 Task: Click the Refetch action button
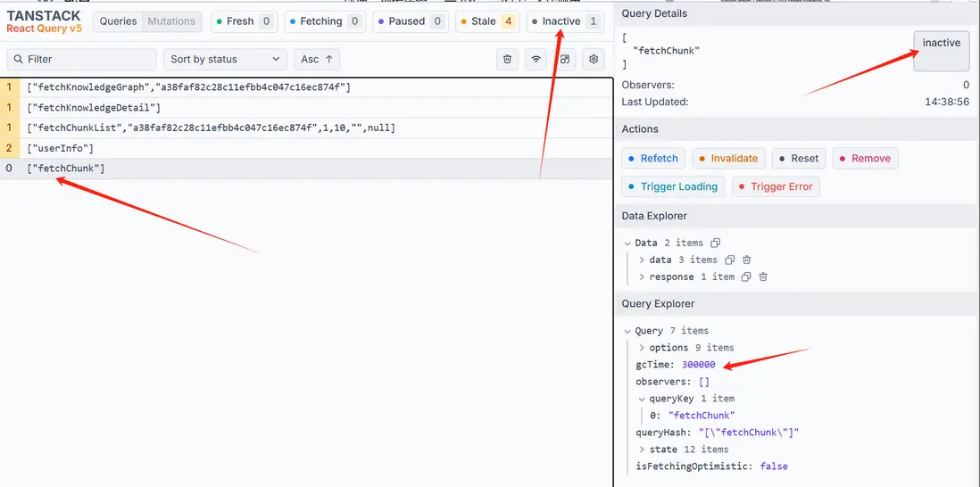[x=653, y=159]
